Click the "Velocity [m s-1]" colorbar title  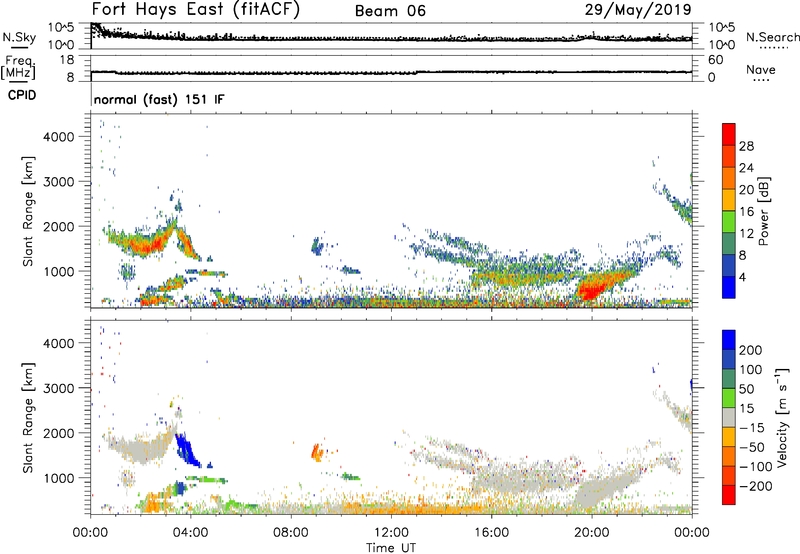782,417
